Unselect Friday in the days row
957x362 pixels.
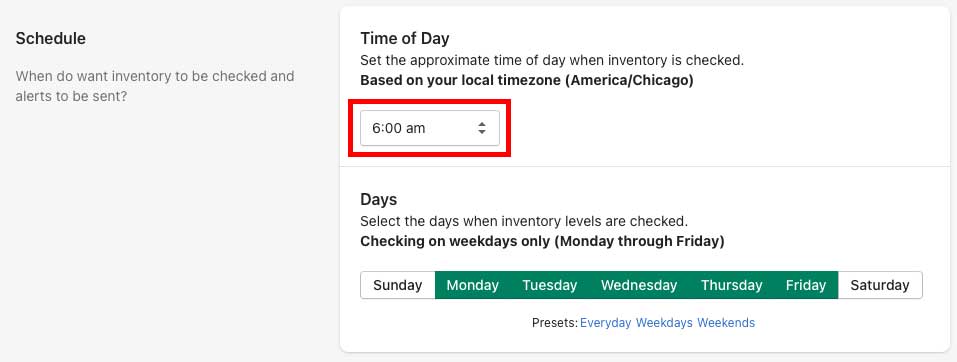[806, 285]
